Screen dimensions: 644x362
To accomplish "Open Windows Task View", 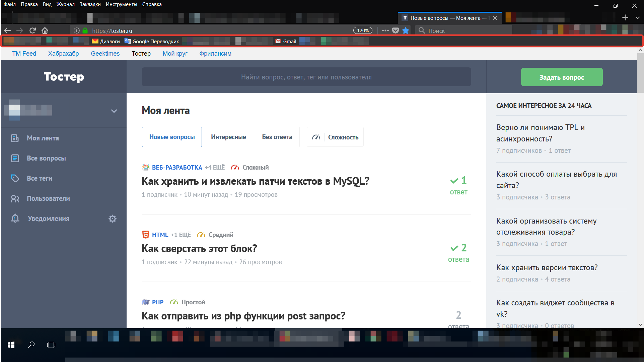I will click(51, 345).
